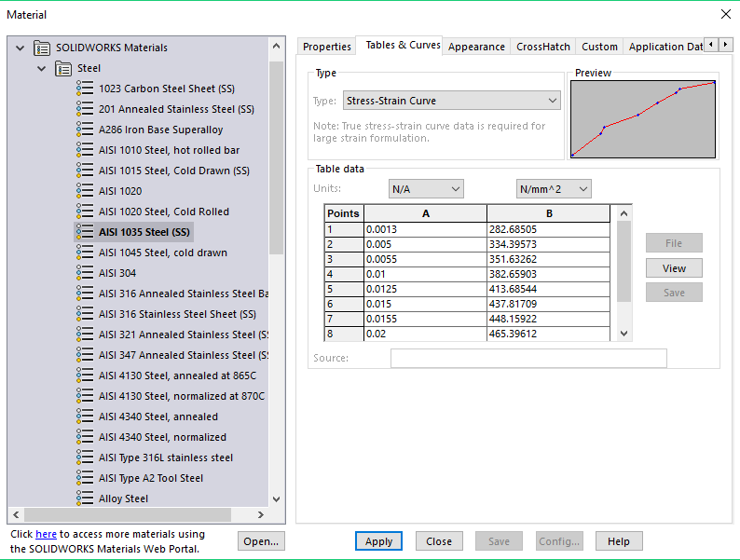Click the 1023 Carbon Steel Sheet material icon
Image resolution: width=740 pixels, height=560 pixels.
tap(85, 89)
